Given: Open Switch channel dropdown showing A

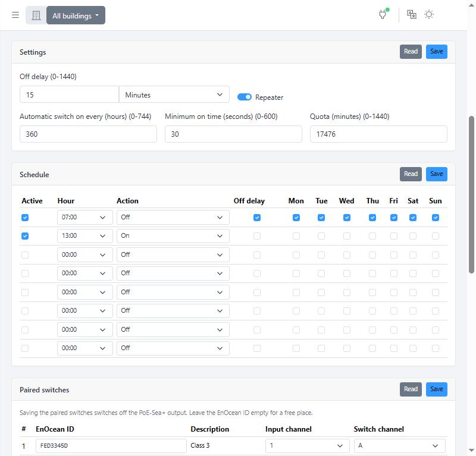Looking at the screenshot, I should (400, 446).
